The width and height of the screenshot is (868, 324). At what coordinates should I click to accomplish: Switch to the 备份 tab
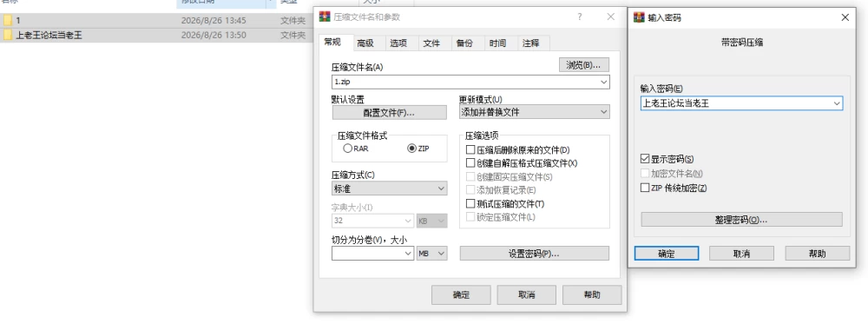click(x=464, y=43)
